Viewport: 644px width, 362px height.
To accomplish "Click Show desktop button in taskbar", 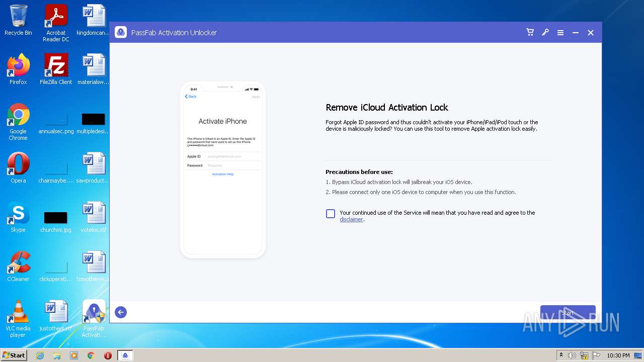I will pyautogui.click(x=638, y=355).
